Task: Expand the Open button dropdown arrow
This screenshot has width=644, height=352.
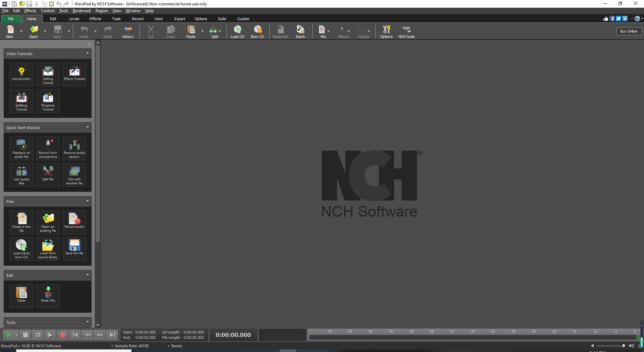Action: [x=45, y=31]
